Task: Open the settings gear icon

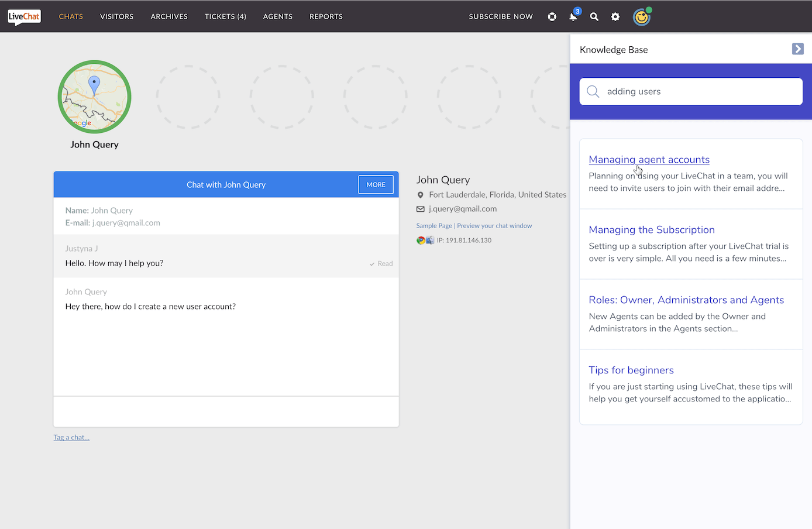Action: 615,16
